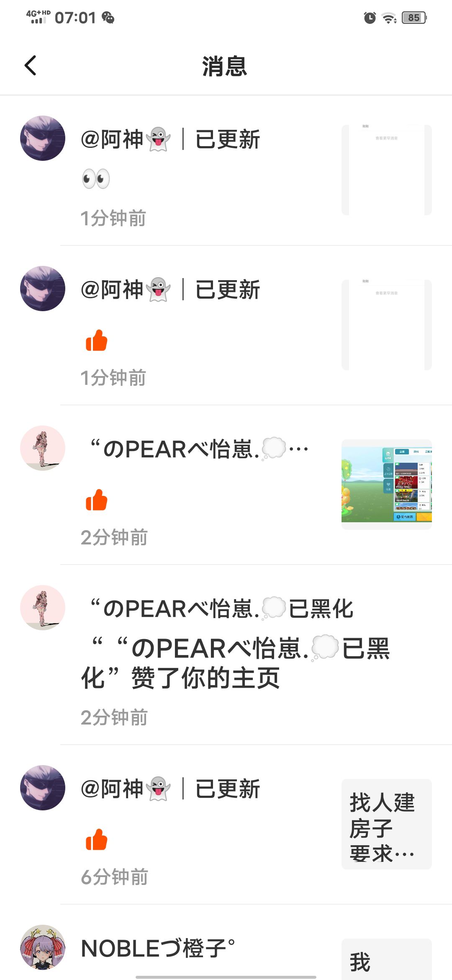Tap the 消息 page title
Screen dimensions: 452x980
pyautogui.click(x=225, y=66)
